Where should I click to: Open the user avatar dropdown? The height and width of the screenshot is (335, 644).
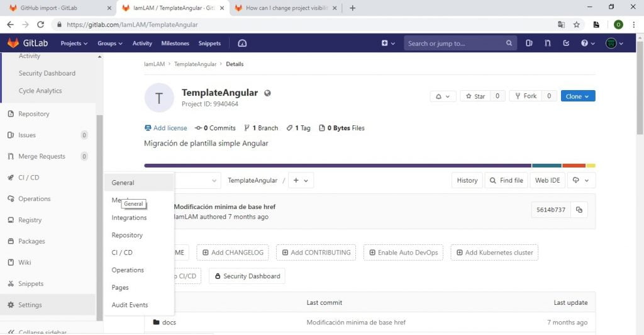pos(614,43)
